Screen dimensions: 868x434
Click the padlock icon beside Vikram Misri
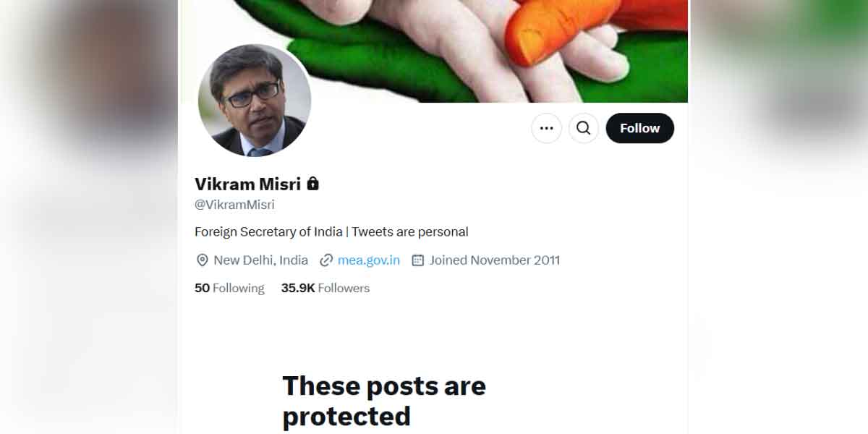point(312,184)
